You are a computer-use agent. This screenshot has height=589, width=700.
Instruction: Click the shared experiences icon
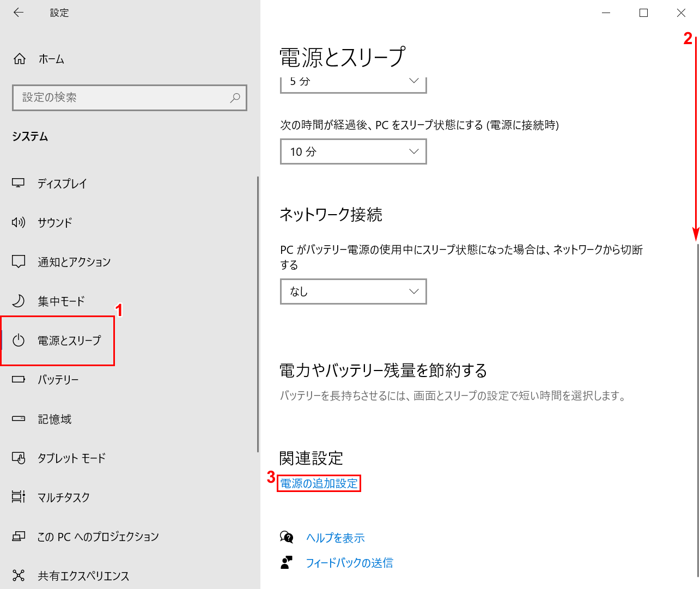pos(19,575)
